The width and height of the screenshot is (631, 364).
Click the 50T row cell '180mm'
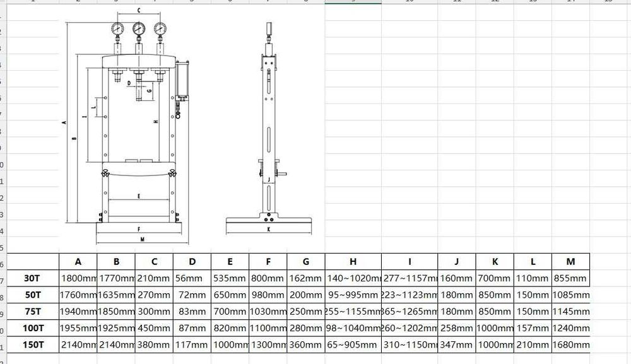457,295
